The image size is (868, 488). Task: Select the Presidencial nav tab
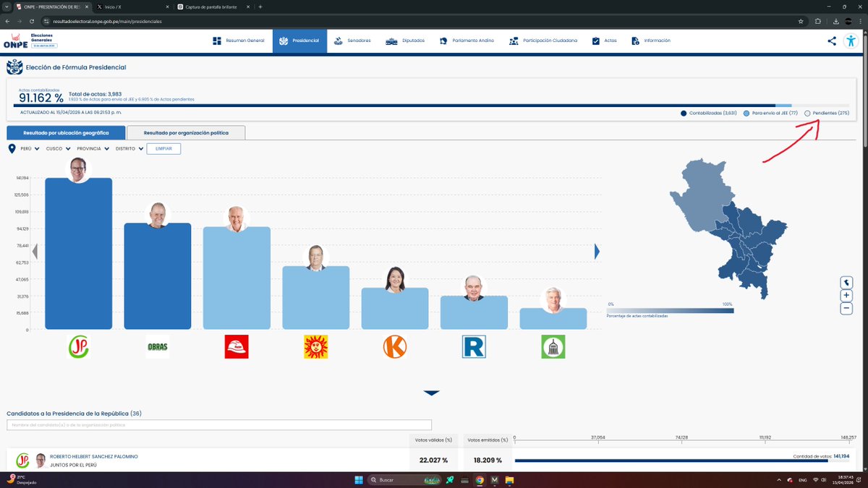pos(299,40)
